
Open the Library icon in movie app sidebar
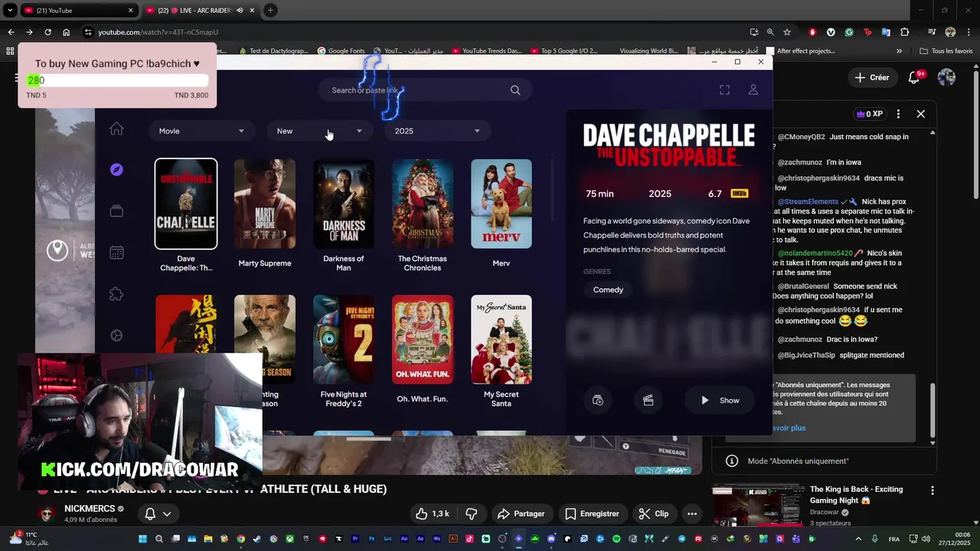coord(116,211)
